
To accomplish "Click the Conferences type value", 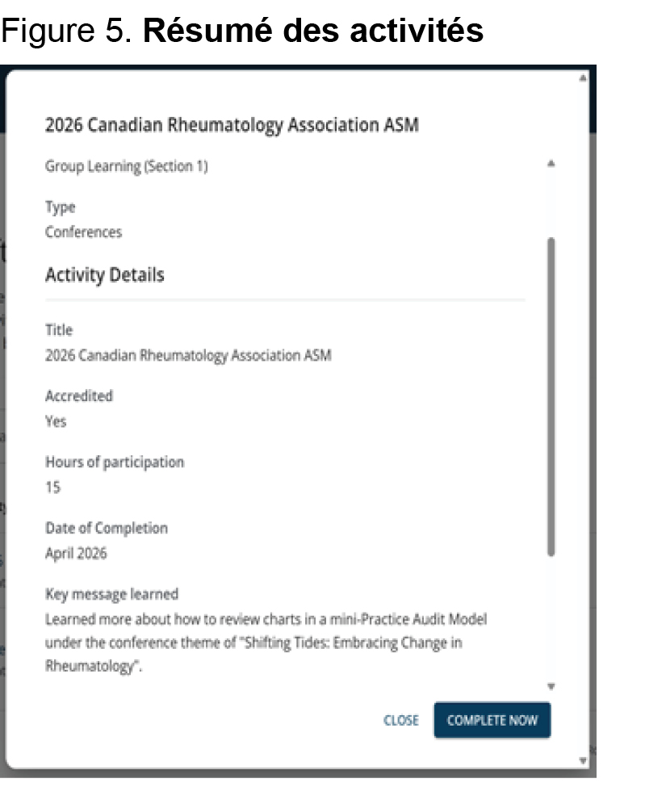I will coord(83,232).
